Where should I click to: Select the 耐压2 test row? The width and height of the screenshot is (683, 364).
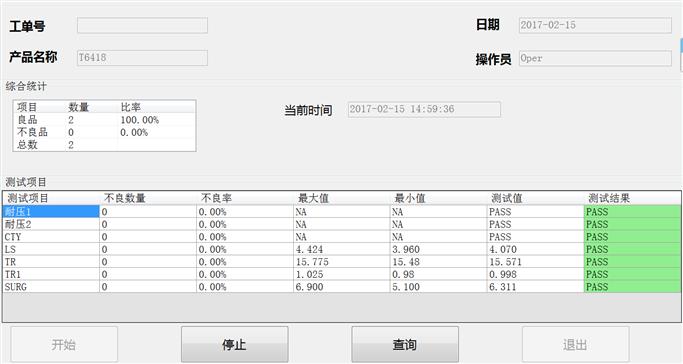pos(342,225)
